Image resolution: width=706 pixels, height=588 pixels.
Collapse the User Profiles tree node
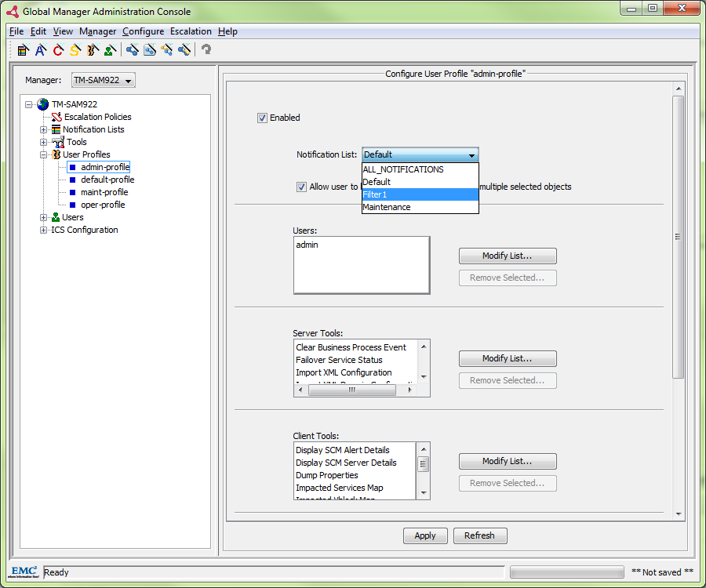[x=44, y=154]
